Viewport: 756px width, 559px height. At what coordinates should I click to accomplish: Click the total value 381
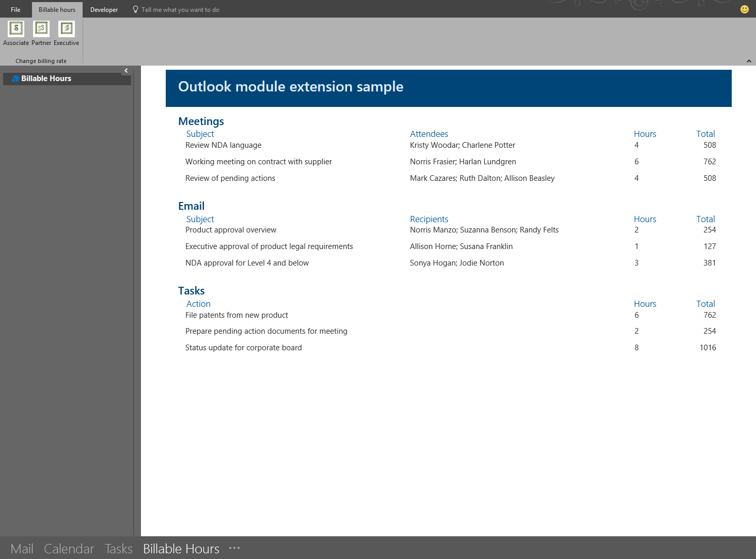pyautogui.click(x=710, y=263)
